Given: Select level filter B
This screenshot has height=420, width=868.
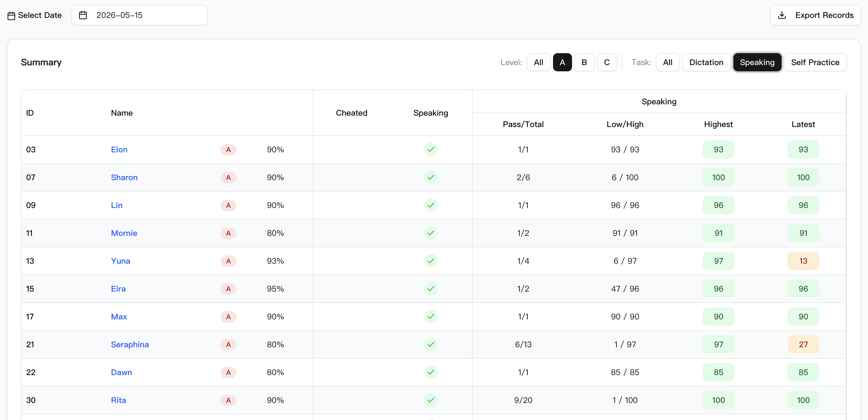Looking at the screenshot, I should click(x=584, y=62).
